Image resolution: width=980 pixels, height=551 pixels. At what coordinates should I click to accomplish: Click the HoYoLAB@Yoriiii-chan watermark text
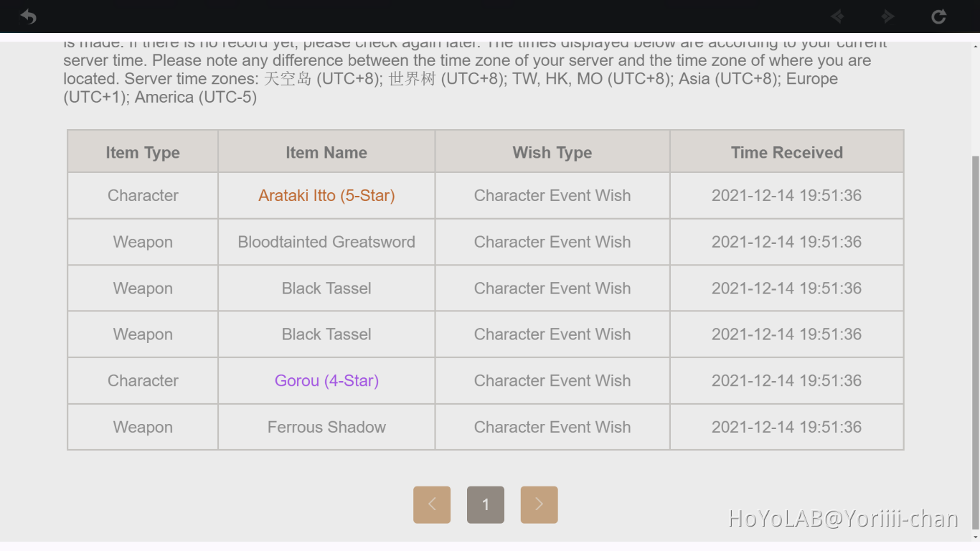pyautogui.click(x=843, y=519)
